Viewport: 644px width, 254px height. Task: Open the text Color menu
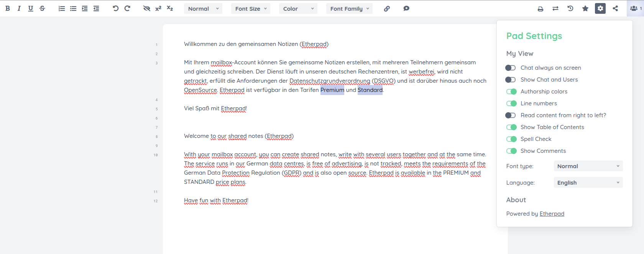point(298,8)
